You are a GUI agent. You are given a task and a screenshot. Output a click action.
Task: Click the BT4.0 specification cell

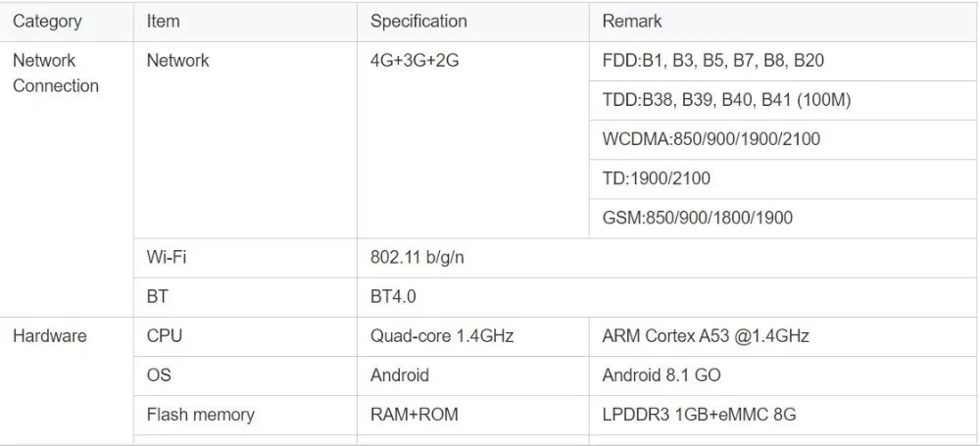click(668, 297)
